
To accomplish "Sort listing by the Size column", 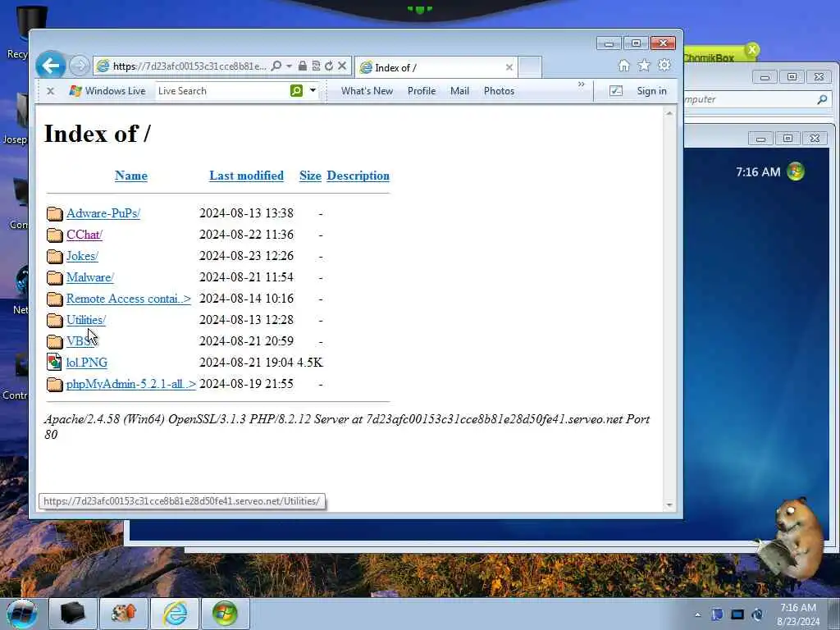I will pos(310,176).
